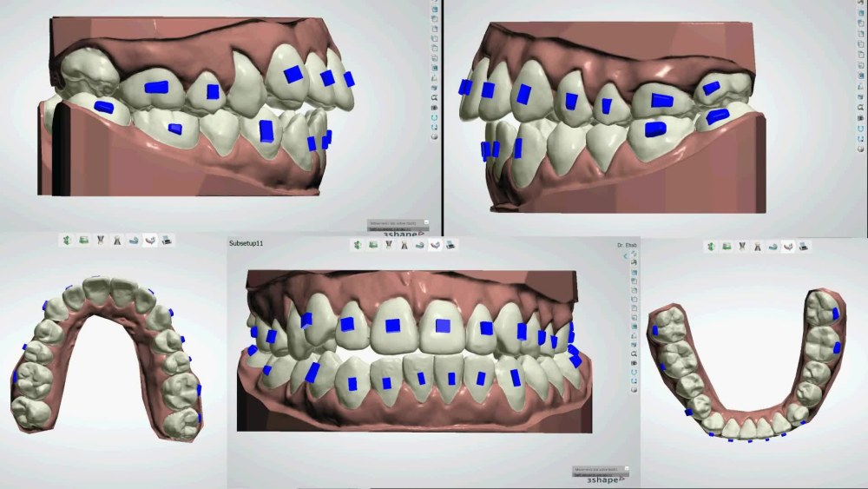
Task: Select blue attachment on lower canine, top-left panel
Action: (266, 131)
